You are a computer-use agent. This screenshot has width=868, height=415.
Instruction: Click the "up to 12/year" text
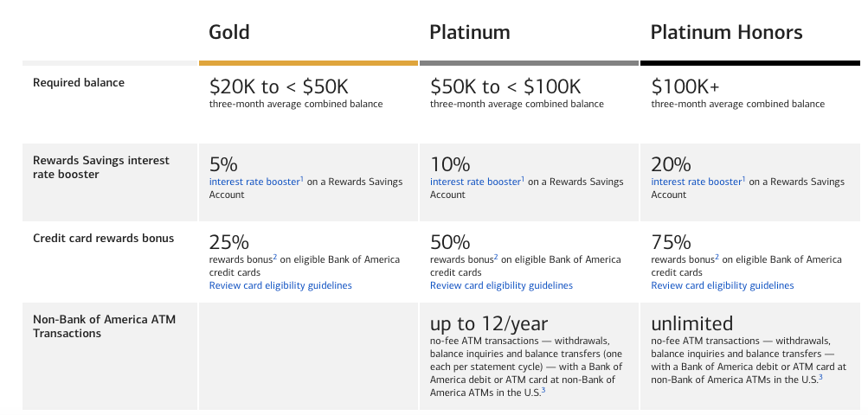click(489, 323)
